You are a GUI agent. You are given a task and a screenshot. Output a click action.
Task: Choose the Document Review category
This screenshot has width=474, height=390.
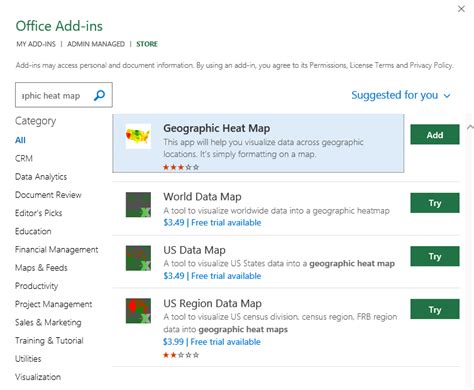(48, 195)
